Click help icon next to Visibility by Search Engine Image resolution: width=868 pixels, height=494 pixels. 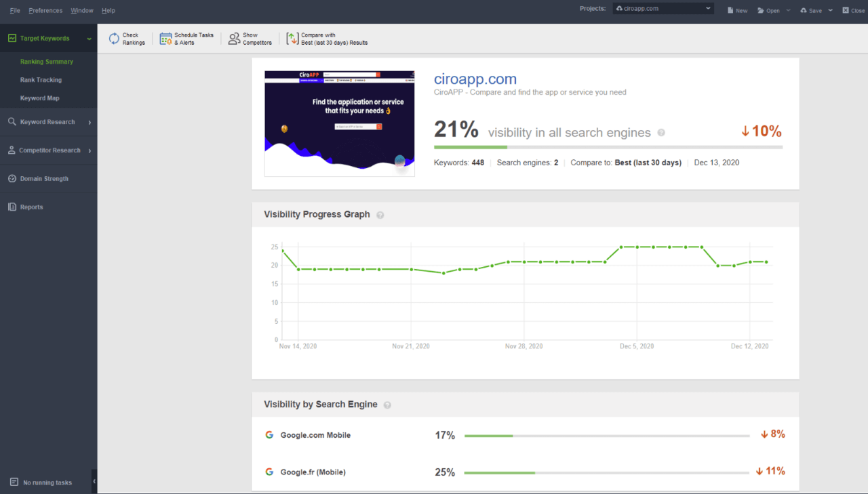[x=387, y=405]
